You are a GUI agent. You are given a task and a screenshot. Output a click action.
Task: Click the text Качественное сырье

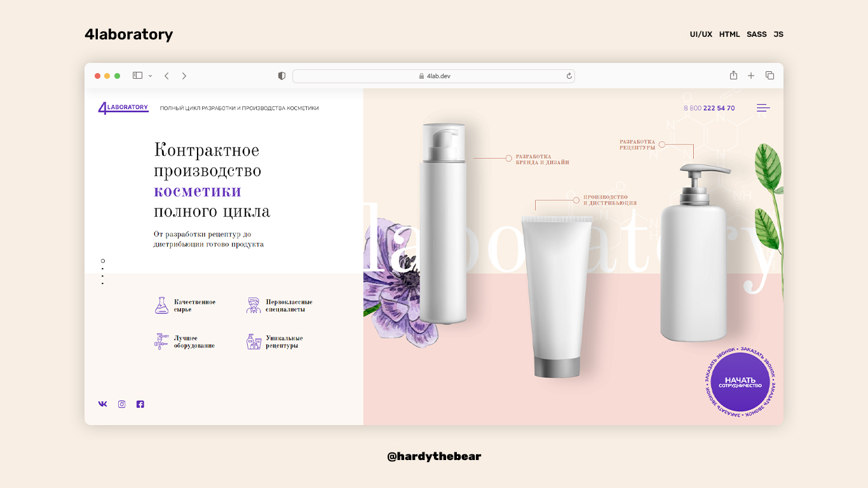(x=194, y=306)
